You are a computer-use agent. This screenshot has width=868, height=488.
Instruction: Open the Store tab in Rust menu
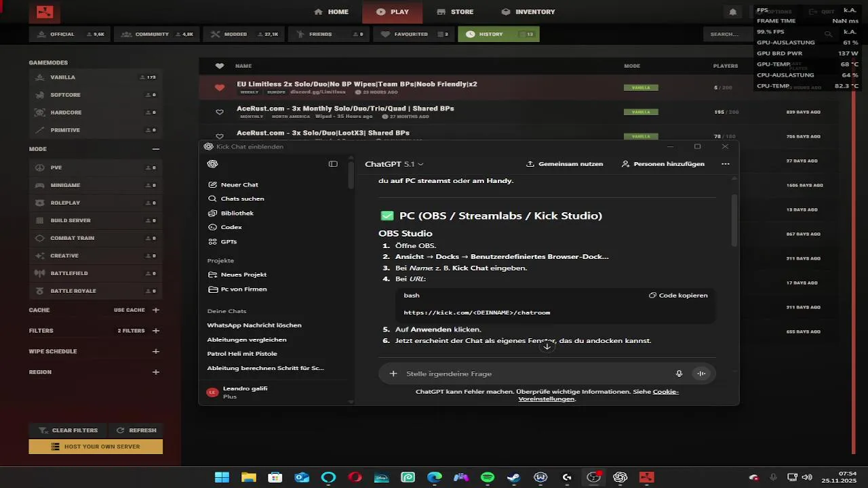click(x=455, y=12)
